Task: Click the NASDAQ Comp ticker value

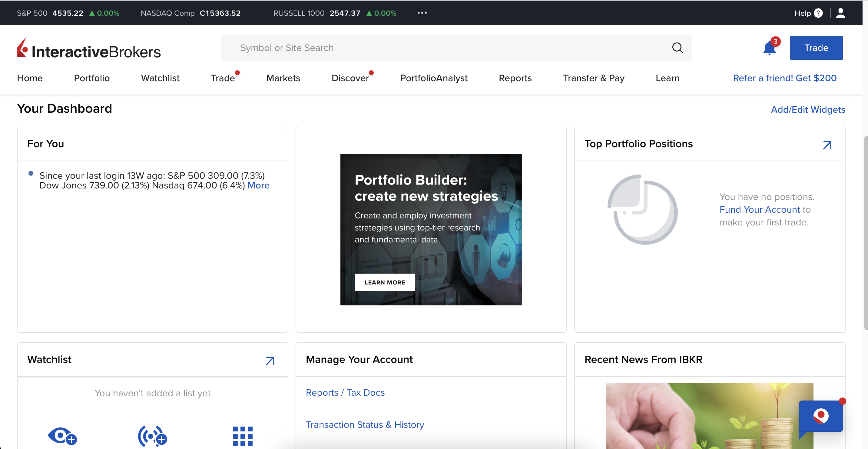Action: (x=220, y=13)
